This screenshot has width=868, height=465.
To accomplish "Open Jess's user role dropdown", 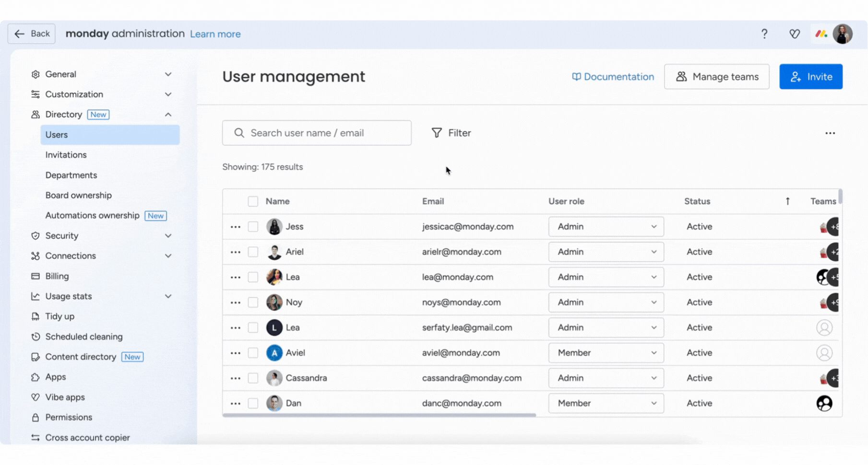I will (x=606, y=227).
